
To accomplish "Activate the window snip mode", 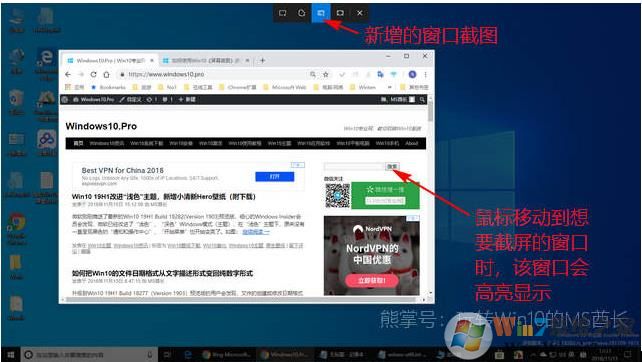I will coord(321,13).
